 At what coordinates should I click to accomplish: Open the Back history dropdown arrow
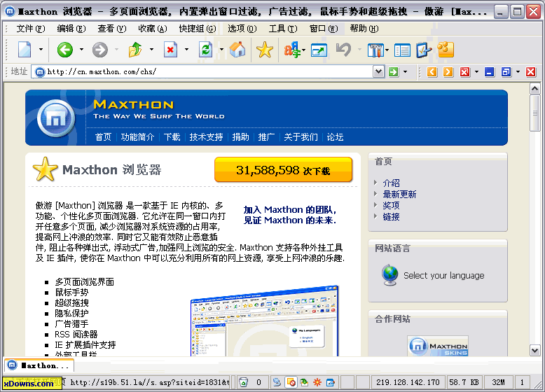click(81, 50)
